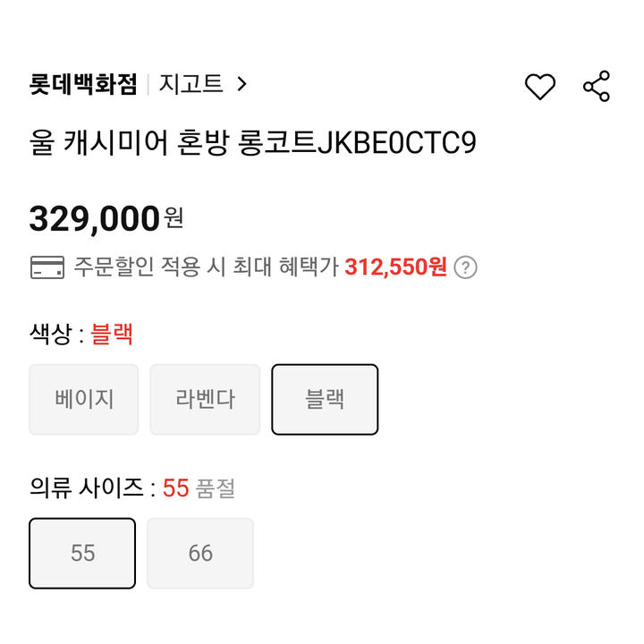644x644 pixels.
Task: Add the coat to wishlist with heart icon
Action: (x=540, y=86)
